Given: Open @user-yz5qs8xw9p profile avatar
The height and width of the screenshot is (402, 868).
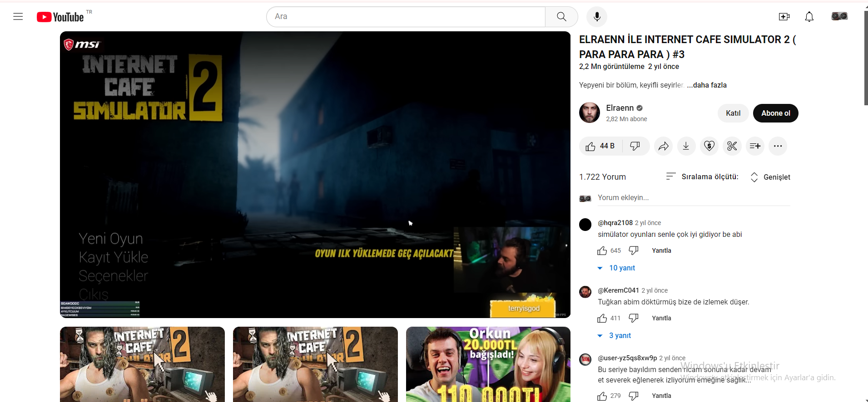Looking at the screenshot, I should point(585,359).
